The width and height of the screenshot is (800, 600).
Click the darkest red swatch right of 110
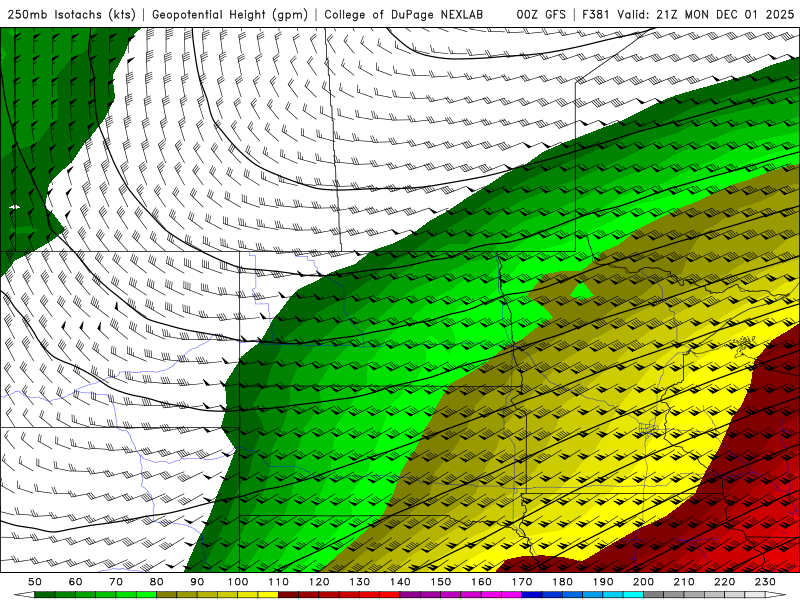coord(288,595)
